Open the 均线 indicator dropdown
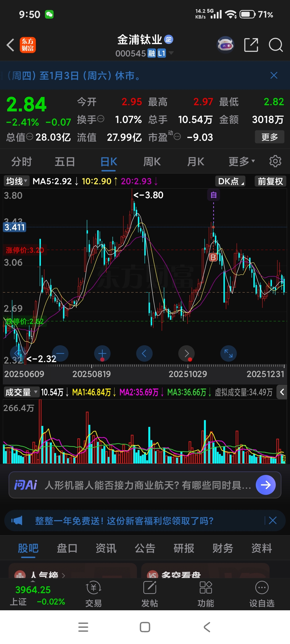The width and height of the screenshot is (290, 644). click(x=16, y=181)
